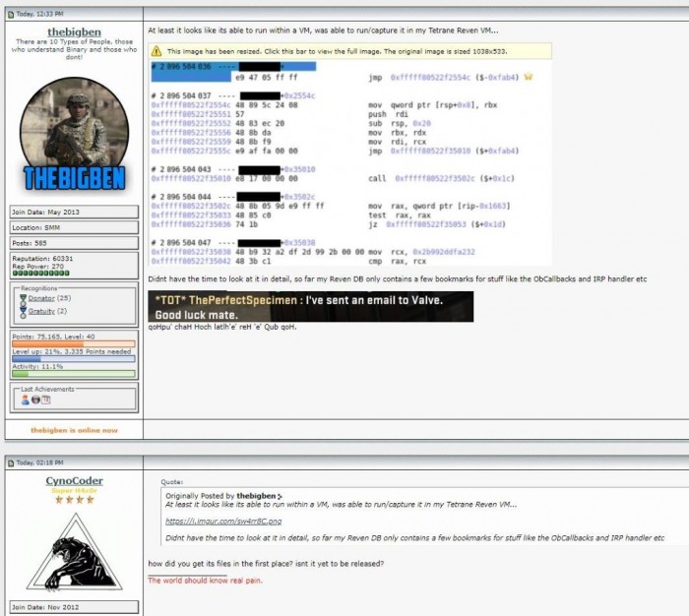Image resolution: width=689 pixels, height=616 pixels.
Task: Click the blue Level up progress bar
Action: pos(74,359)
